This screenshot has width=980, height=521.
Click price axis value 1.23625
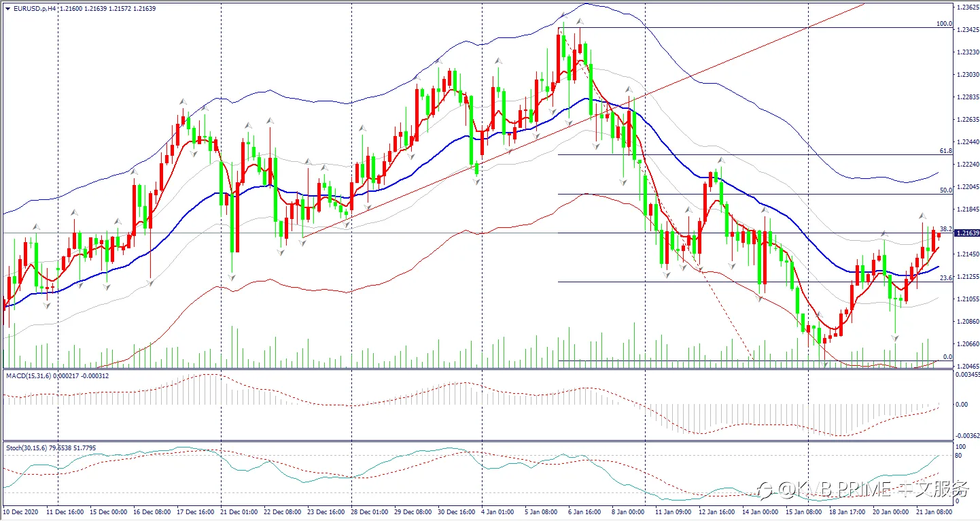(x=968, y=7)
